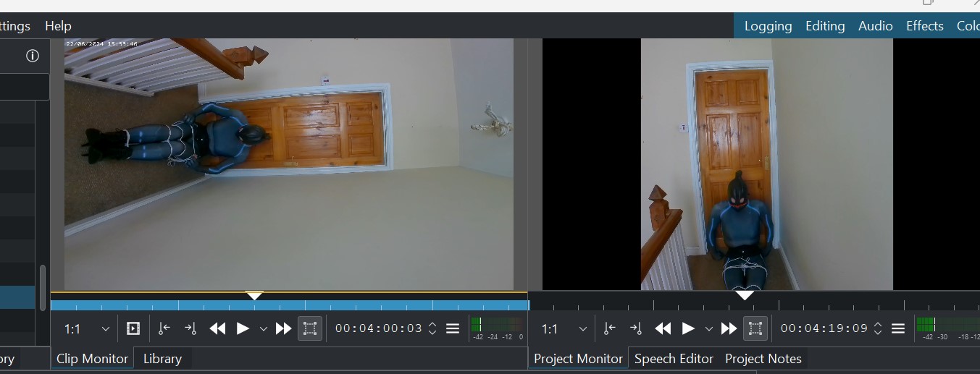Image resolution: width=980 pixels, height=374 pixels.
Task: Expand the Project Monitor 1:1 zoom dropdown
Action: click(565, 328)
